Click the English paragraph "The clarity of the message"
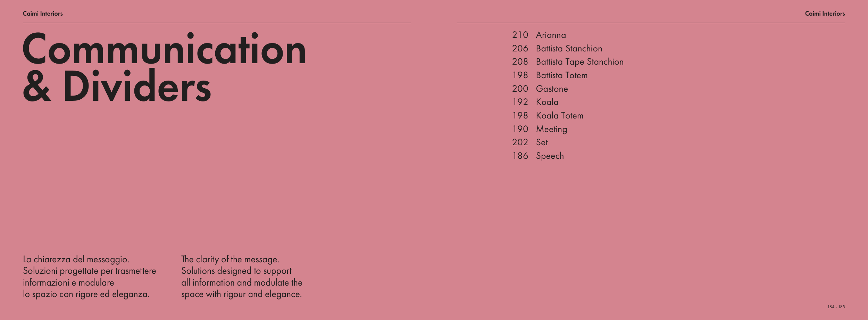This screenshot has height=320, width=868. (242, 277)
